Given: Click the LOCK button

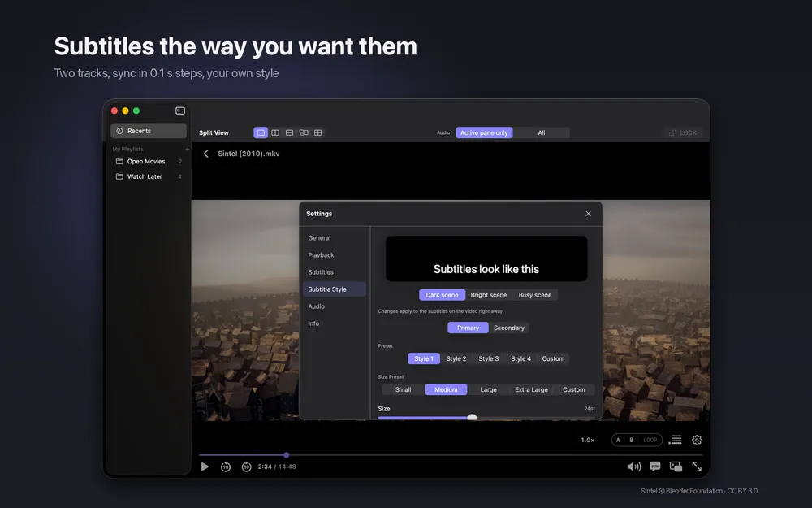Looking at the screenshot, I should 683,132.
